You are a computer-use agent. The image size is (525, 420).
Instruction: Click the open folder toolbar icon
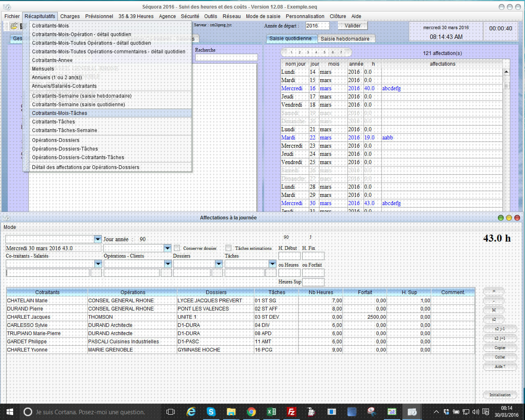[14, 26]
